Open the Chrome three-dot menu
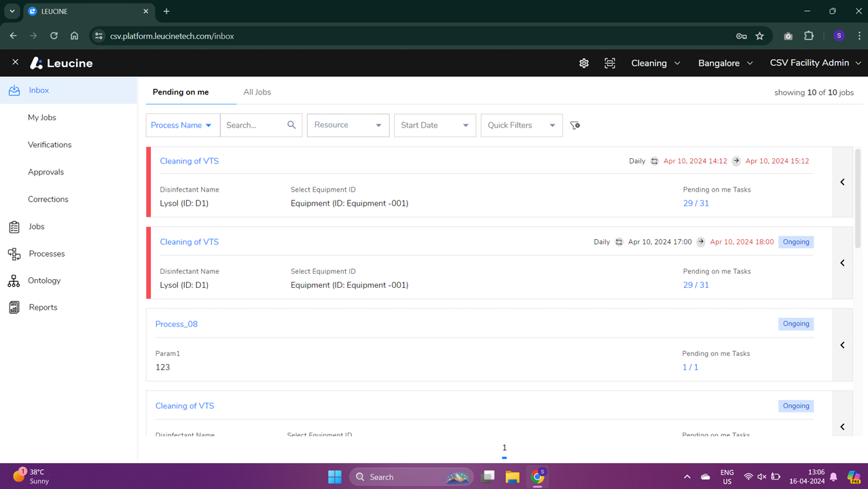This screenshot has height=489, width=868. click(859, 36)
